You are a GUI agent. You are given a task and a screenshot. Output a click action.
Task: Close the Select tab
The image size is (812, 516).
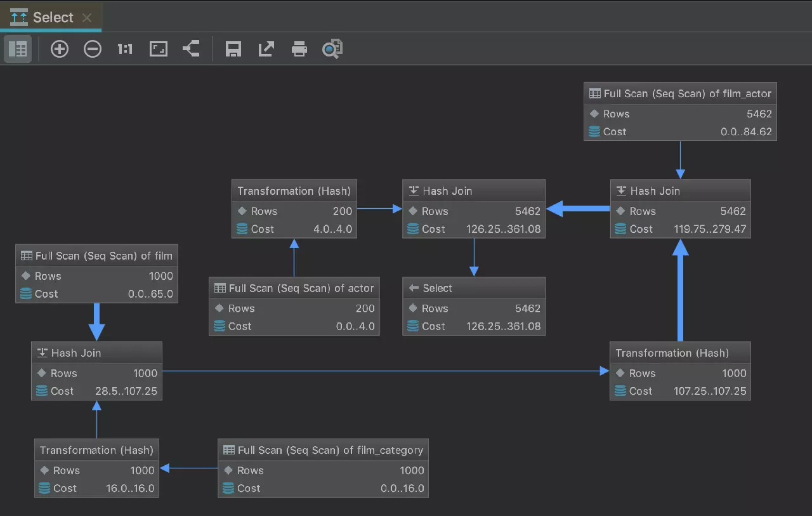(x=88, y=18)
